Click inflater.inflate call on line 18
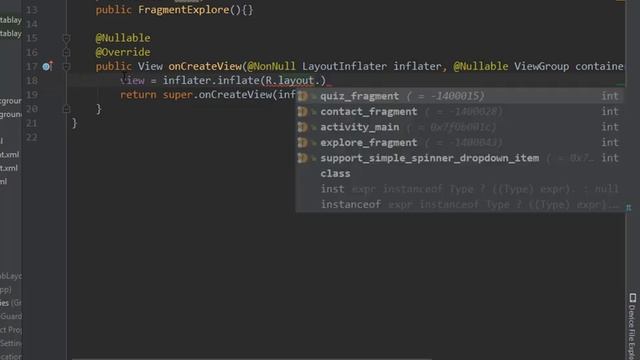 pos(210,80)
